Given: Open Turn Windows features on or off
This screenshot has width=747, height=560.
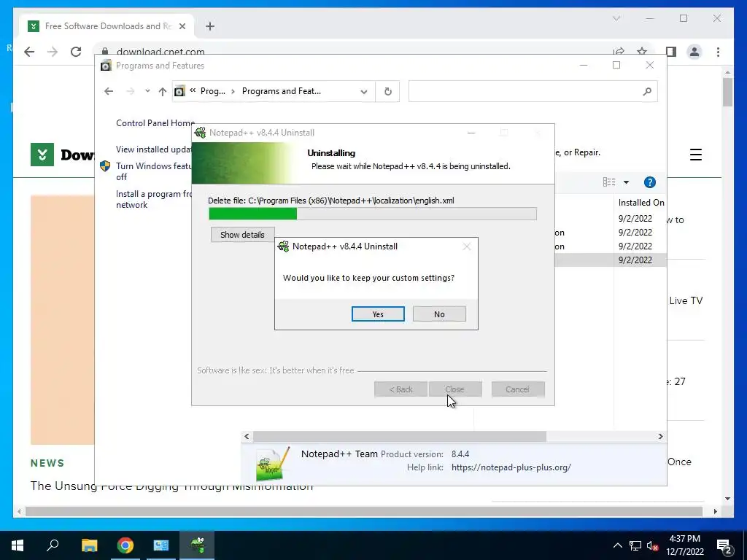Looking at the screenshot, I should [x=153, y=171].
